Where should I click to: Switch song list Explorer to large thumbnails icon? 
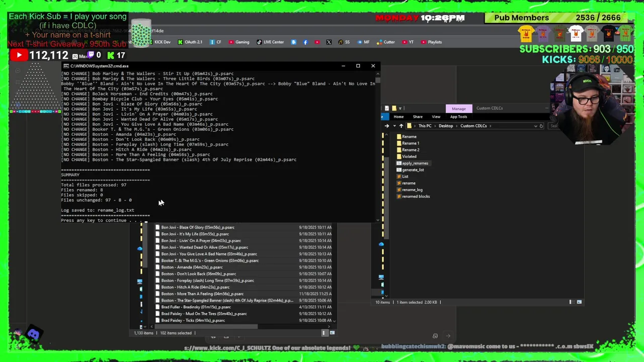pos(332,333)
